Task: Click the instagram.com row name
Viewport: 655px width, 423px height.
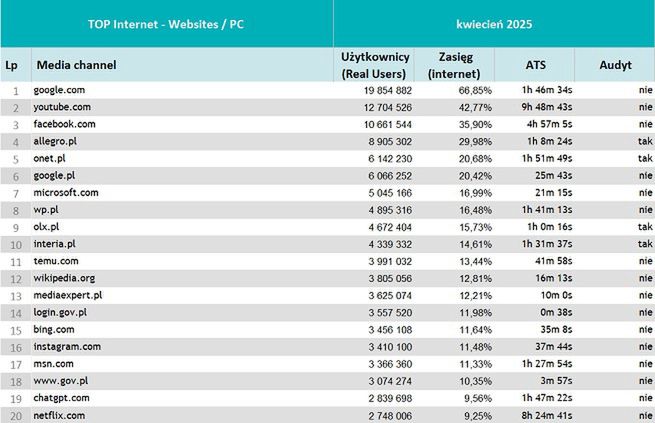Action: coord(69,346)
